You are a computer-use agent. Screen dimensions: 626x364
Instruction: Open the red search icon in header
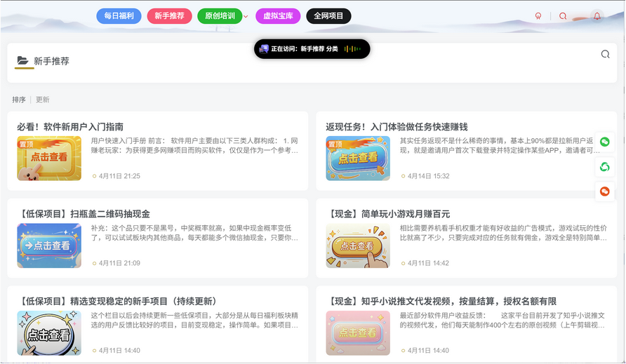[563, 16]
